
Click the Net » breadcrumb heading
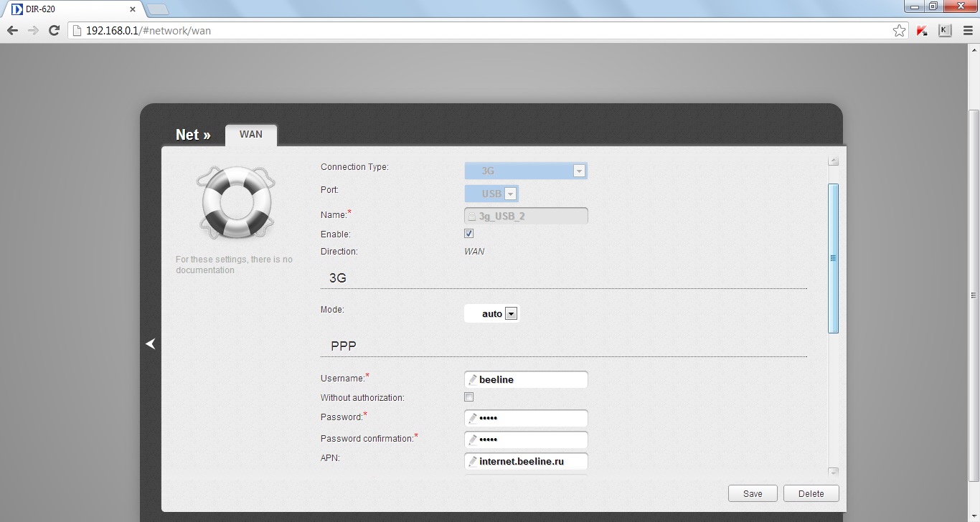coord(193,135)
